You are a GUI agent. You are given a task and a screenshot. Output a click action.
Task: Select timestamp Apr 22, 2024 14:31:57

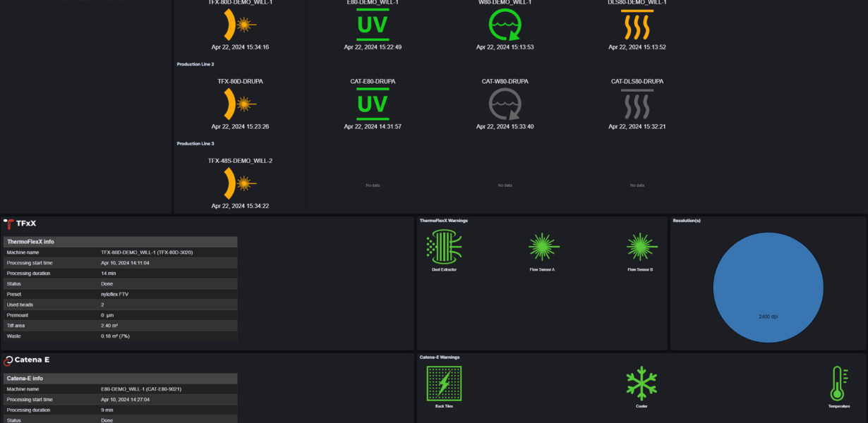click(x=373, y=127)
